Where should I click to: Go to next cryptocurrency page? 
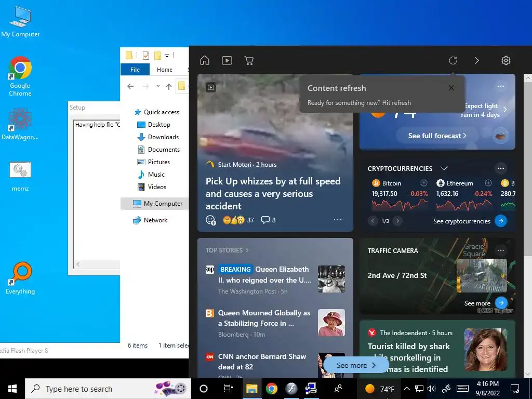click(397, 221)
